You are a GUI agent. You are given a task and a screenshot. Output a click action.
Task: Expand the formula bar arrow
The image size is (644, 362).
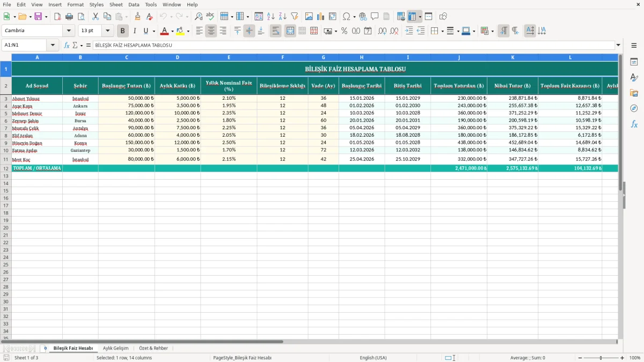618,46
